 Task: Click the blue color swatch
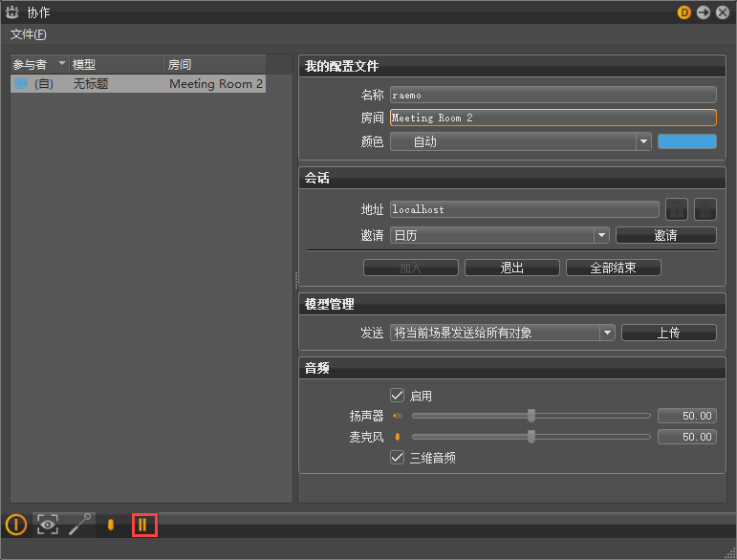point(687,141)
